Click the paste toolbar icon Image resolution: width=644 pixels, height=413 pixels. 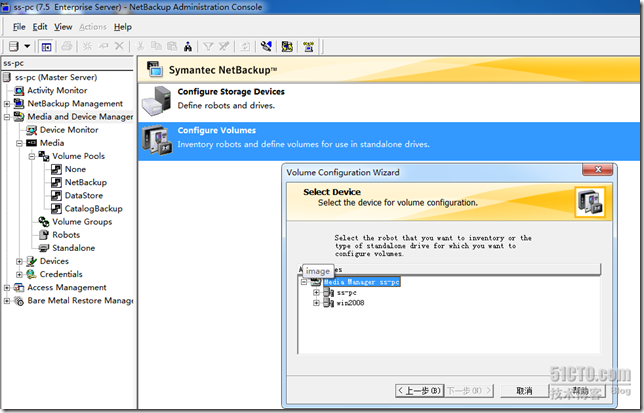(172, 46)
